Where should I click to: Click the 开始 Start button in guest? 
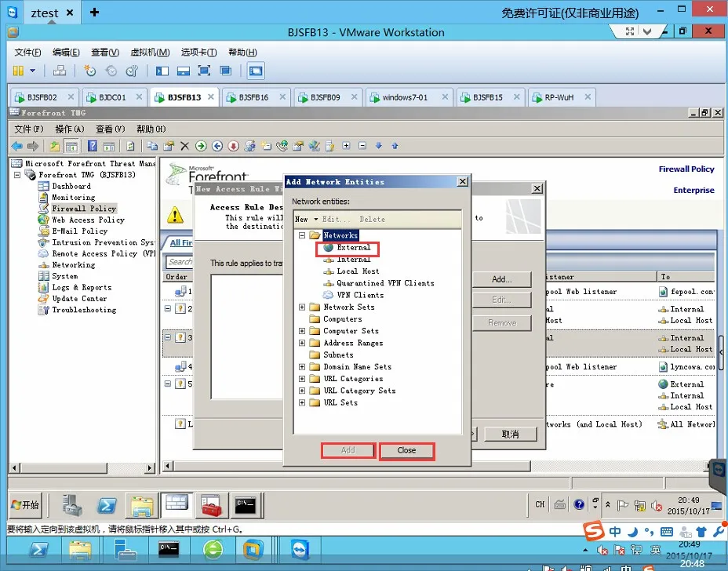pyautogui.click(x=26, y=505)
